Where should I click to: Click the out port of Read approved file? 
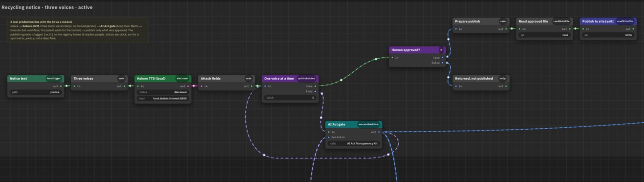[x=569, y=28]
